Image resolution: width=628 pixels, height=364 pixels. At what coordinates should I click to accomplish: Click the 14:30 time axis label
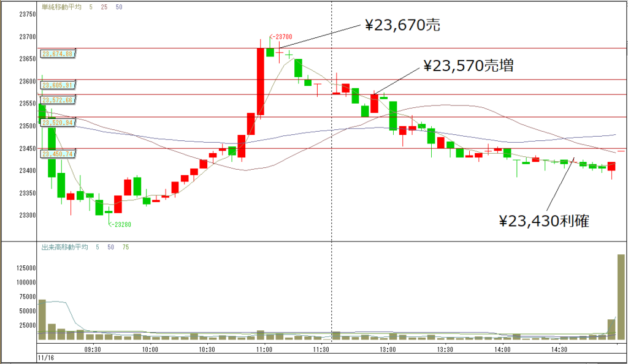[559, 350]
